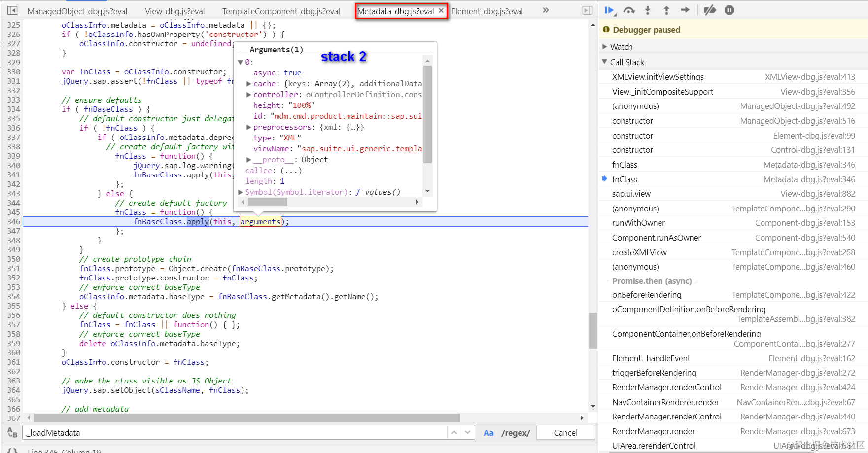Step into the next function call
Image resolution: width=868 pixels, height=453 pixels.
648,10
